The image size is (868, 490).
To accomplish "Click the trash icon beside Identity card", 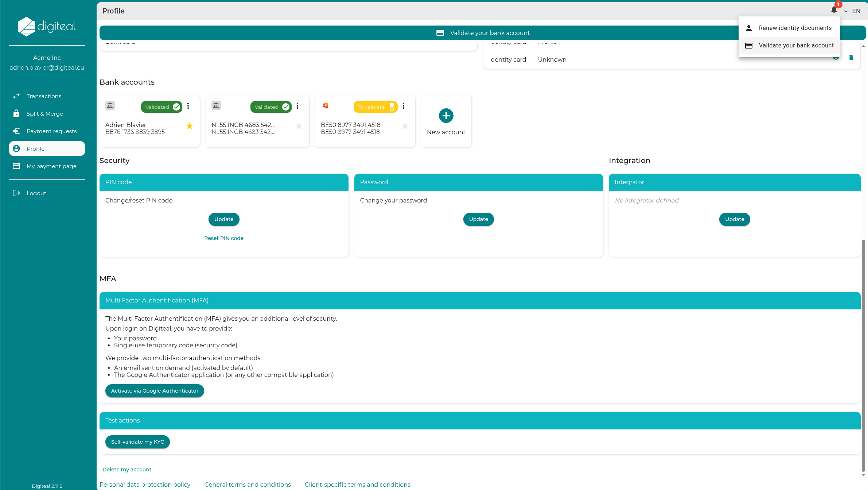I will point(851,58).
